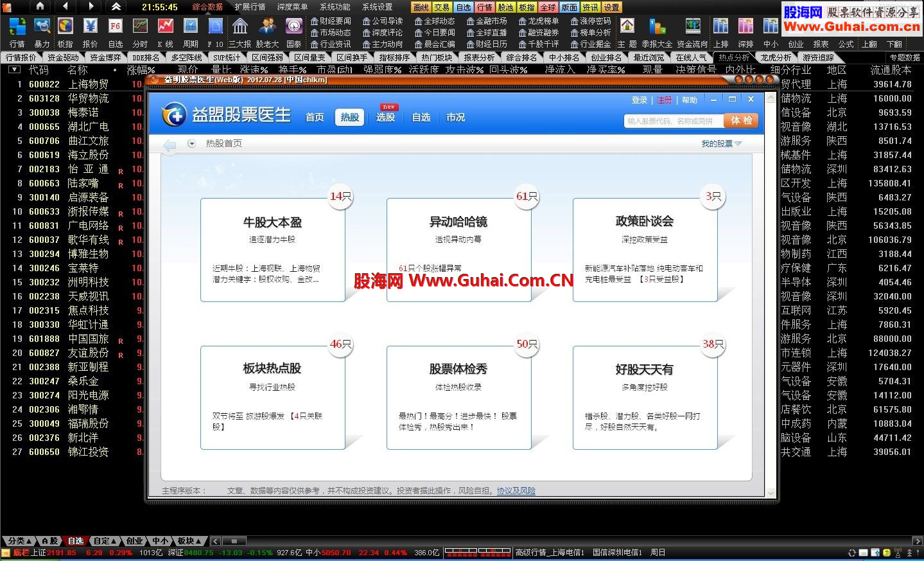The width and height of the screenshot is (924, 561).
Task: Open the 自选 F6 icon
Action: point(116,26)
